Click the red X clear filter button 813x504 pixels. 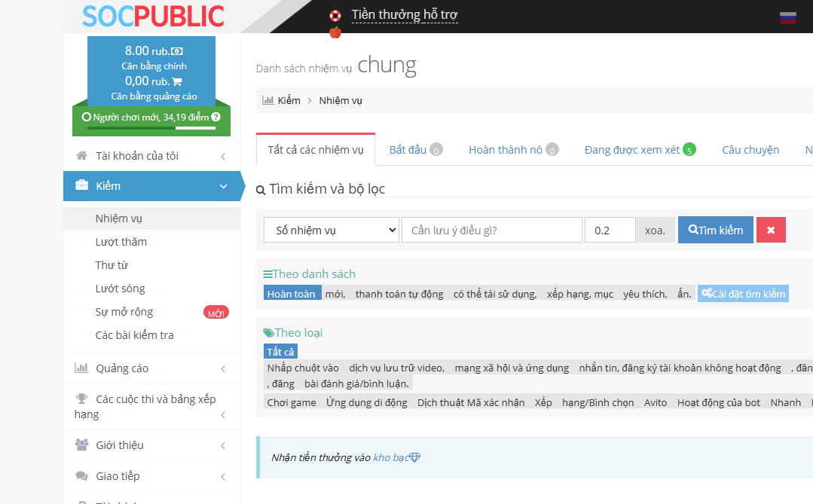click(x=771, y=231)
